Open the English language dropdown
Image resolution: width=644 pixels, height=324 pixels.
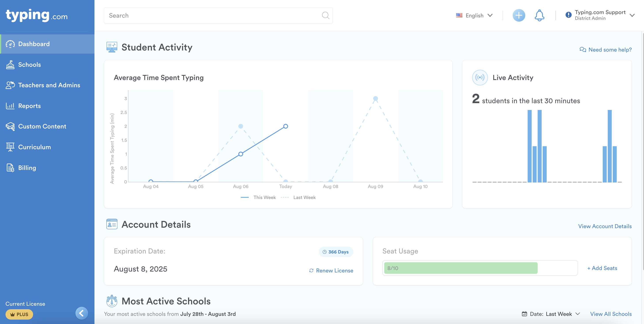(474, 15)
